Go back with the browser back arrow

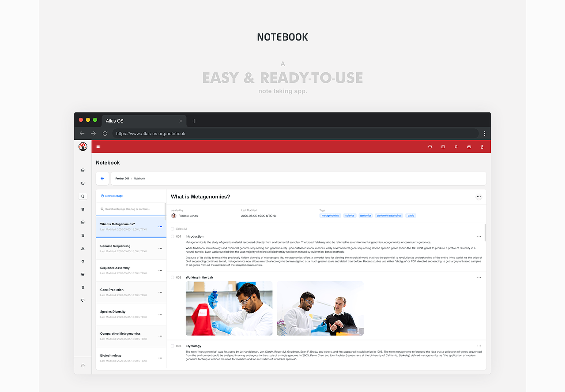pyautogui.click(x=82, y=134)
